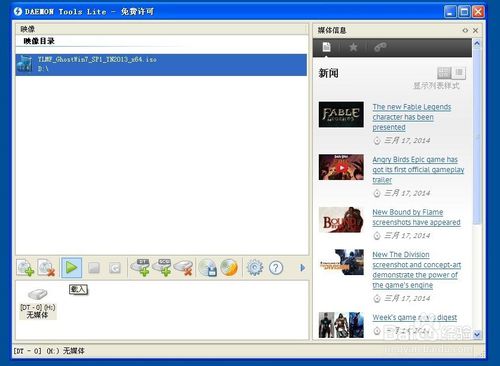Click the greyed Remount toolbar icon
Image resolution: width=500 pixels, height=366 pixels.
[x=114, y=268]
